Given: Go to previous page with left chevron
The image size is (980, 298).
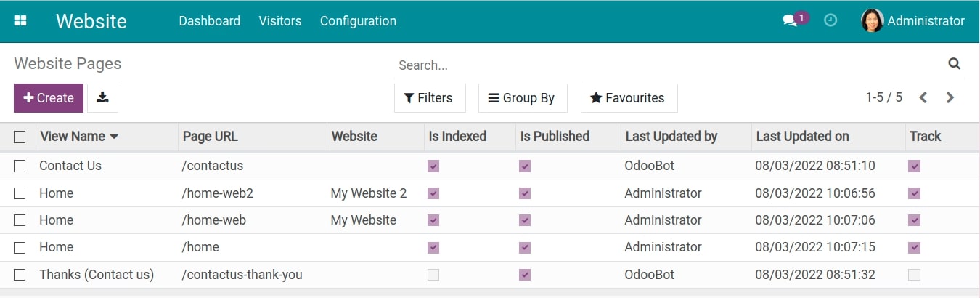Looking at the screenshot, I should coord(923,97).
